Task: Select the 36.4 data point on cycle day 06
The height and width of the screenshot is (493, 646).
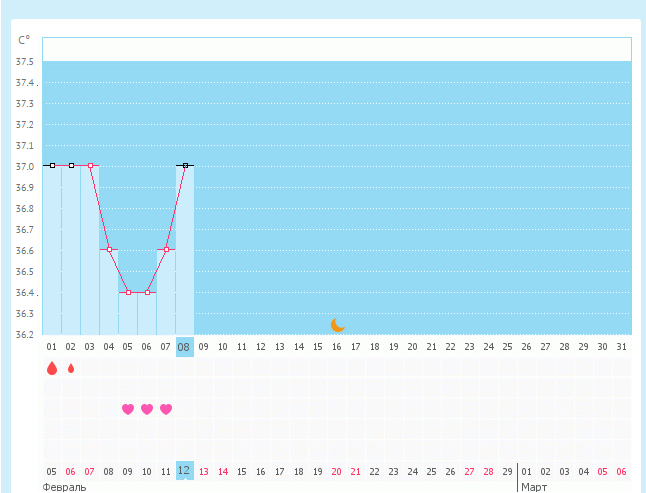Action: tap(147, 292)
